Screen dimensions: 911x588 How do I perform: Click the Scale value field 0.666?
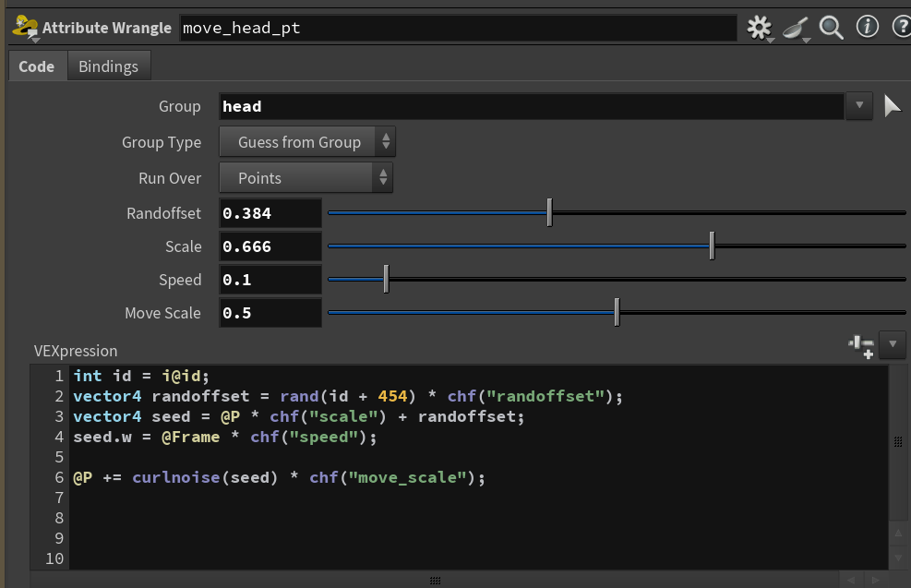coord(270,246)
